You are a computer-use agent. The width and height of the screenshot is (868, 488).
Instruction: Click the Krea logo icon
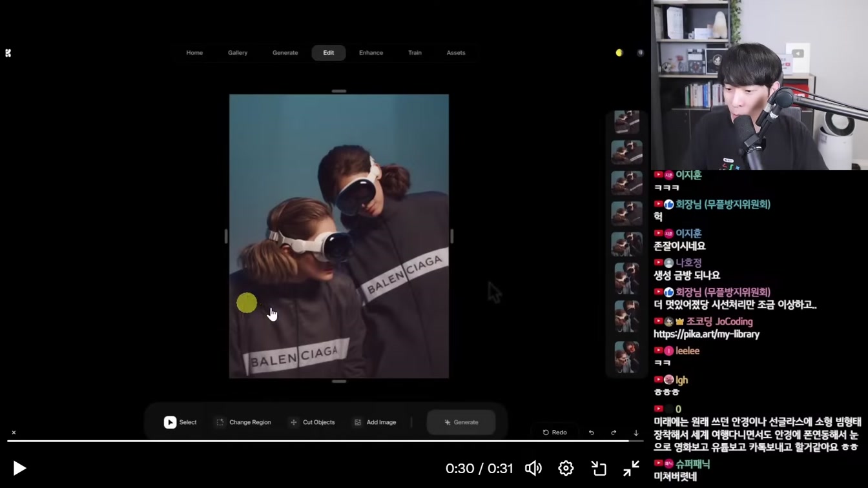pyautogui.click(x=8, y=53)
